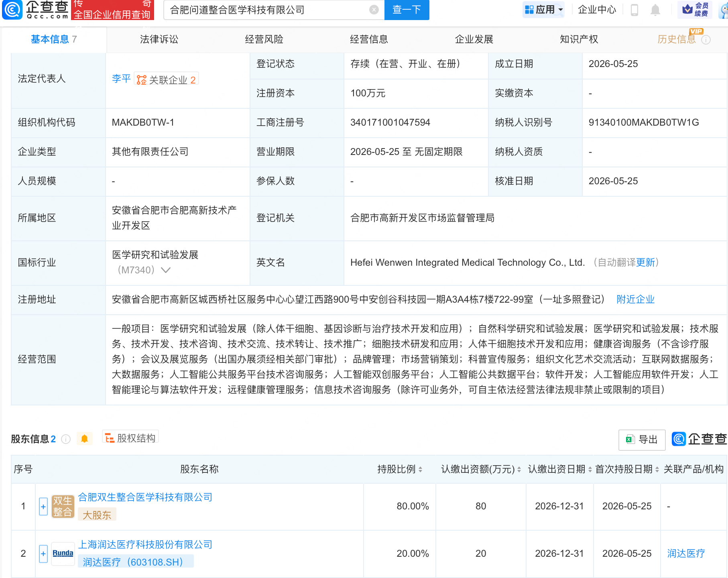This screenshot has height=578, width=728.
Task: Click 更新 in the 自动翻译更新 label
Action: tap(645, 263)
